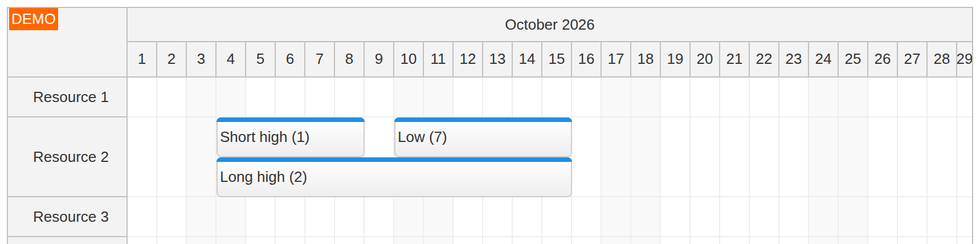Click day 9 column header
The width and height of the screenshot is (980, 244).
pyautogui.click(x=379, y=59)
